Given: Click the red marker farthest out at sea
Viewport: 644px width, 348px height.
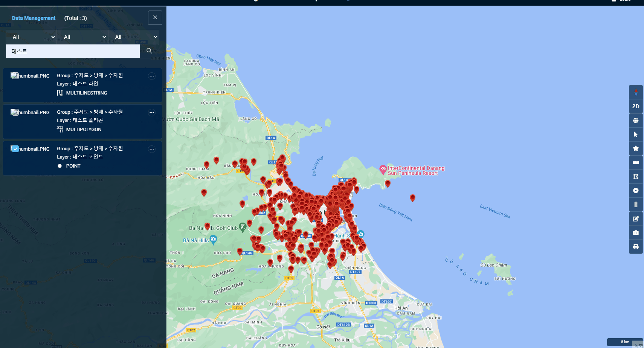Looking at the screenshot, I should pos(412,198).
